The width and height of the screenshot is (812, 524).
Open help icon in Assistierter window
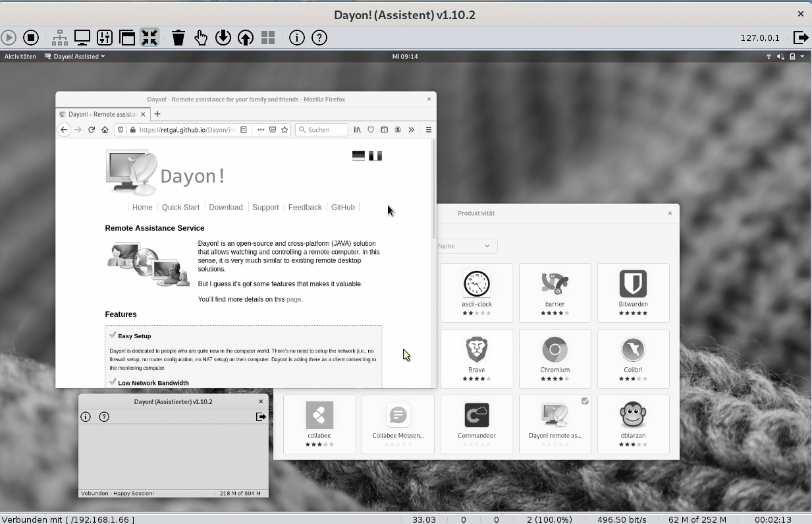104,417
